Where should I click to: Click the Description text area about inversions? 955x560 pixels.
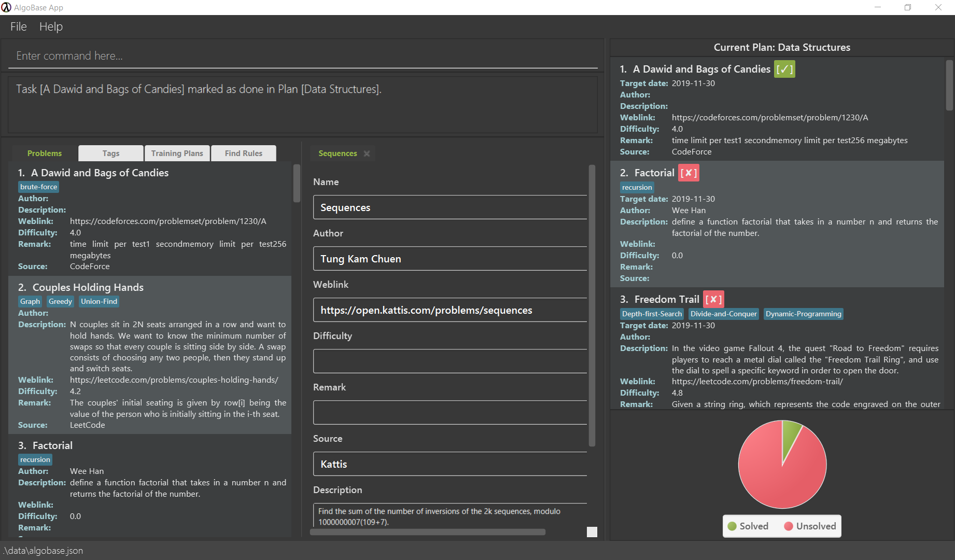click(x=450, y=516)
